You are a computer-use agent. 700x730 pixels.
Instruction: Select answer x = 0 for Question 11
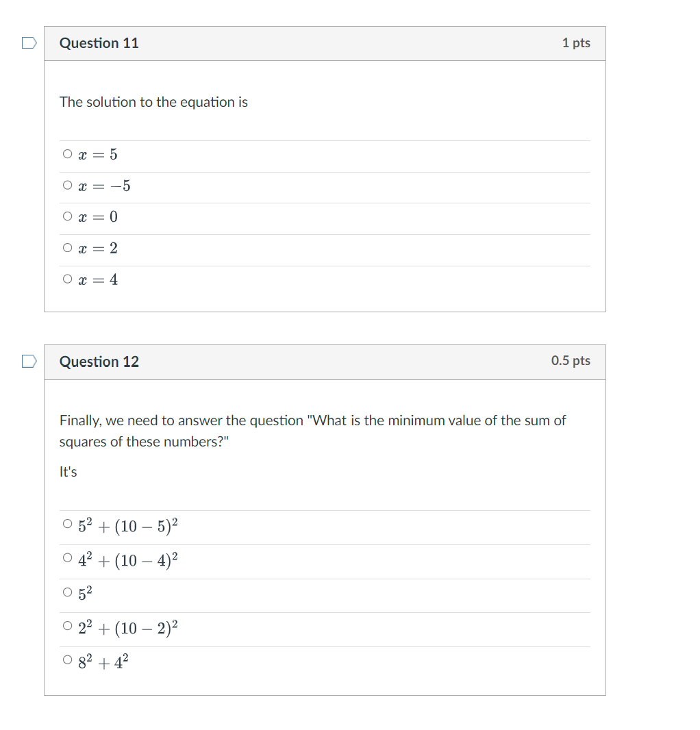(66, 216)
